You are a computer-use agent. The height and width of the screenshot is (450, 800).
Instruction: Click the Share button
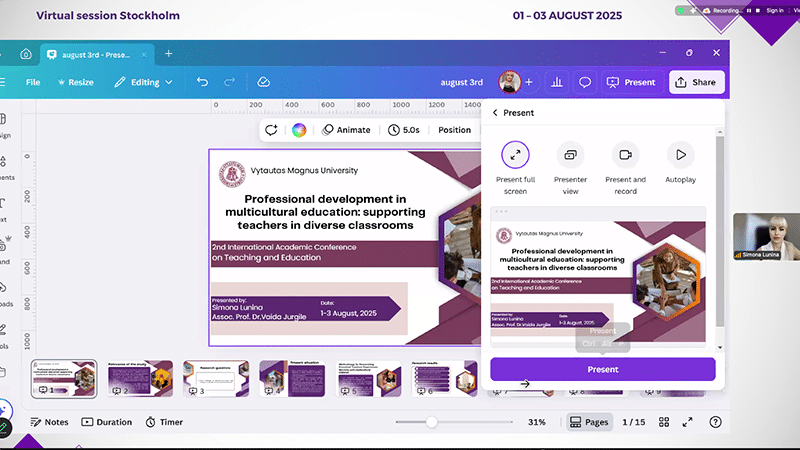tap(697, 82)
